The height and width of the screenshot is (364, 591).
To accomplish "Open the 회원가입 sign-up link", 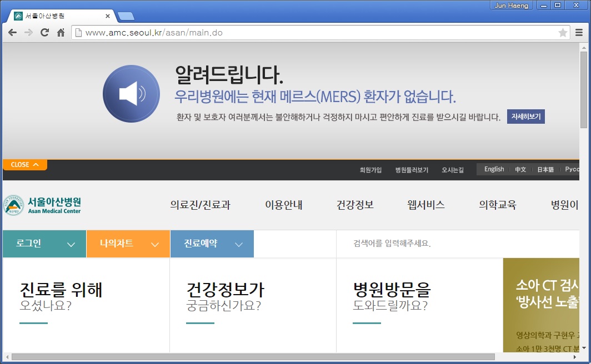I will pos(370,170).
